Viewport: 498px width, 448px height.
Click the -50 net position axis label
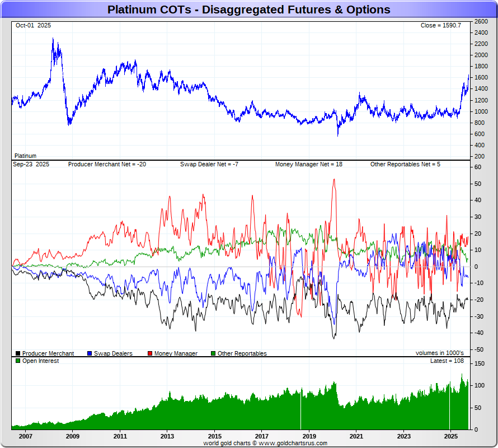click(478, 349)
